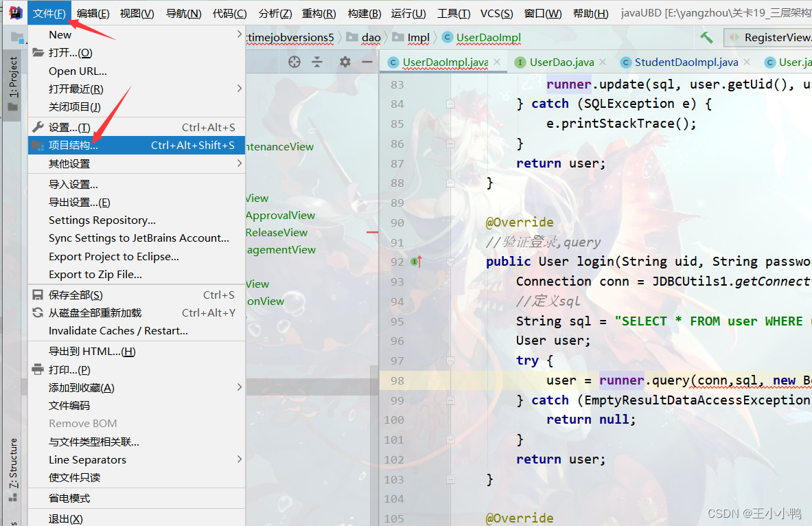812x526 pixels.
Task: Expand the Line Separators submenu
Action: 137,459
